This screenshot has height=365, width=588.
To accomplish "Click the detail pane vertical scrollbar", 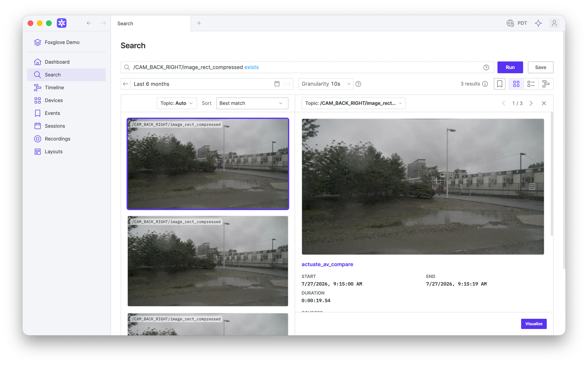I will click(552, 174).
